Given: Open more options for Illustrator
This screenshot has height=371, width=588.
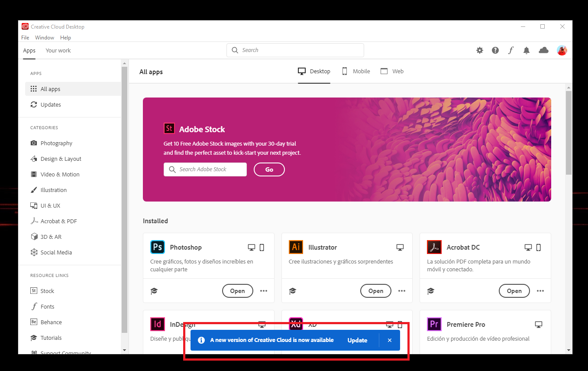Looking at the screenshot, I should 402,291.
